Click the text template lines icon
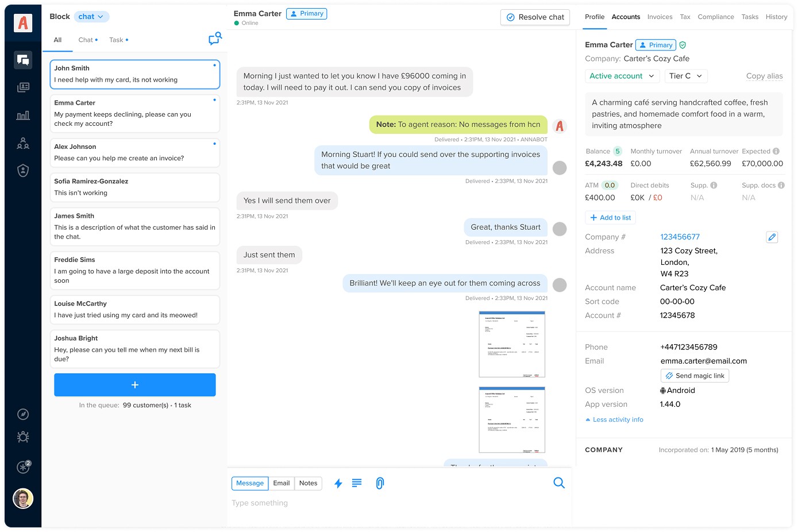Screen dimensions: 798x532 pos(357,483)
